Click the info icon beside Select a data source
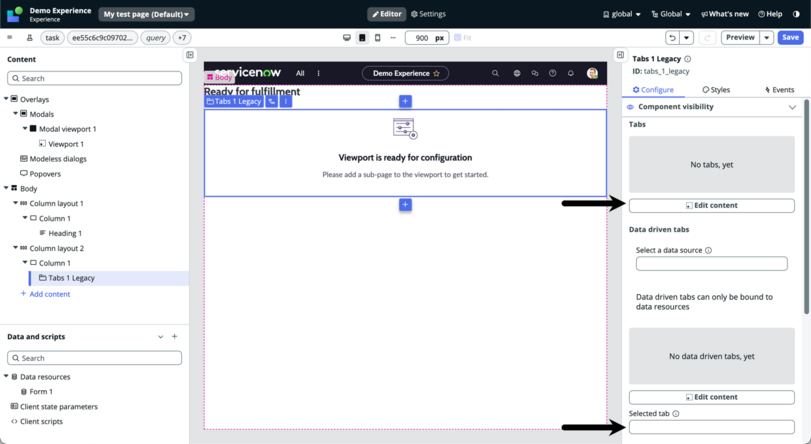The width and height of the screenshot is (811, 444). pyautogui.click(x=709, y=250)
